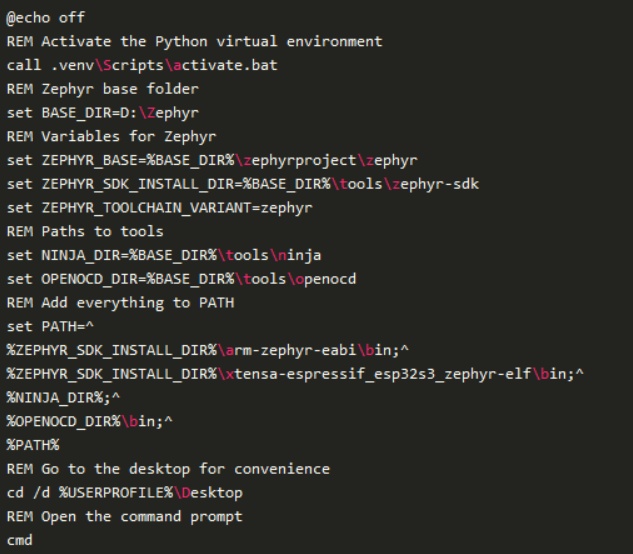Place cursor on the "set NINJA_DIR" line
The image size is (633, 554).
164,255
